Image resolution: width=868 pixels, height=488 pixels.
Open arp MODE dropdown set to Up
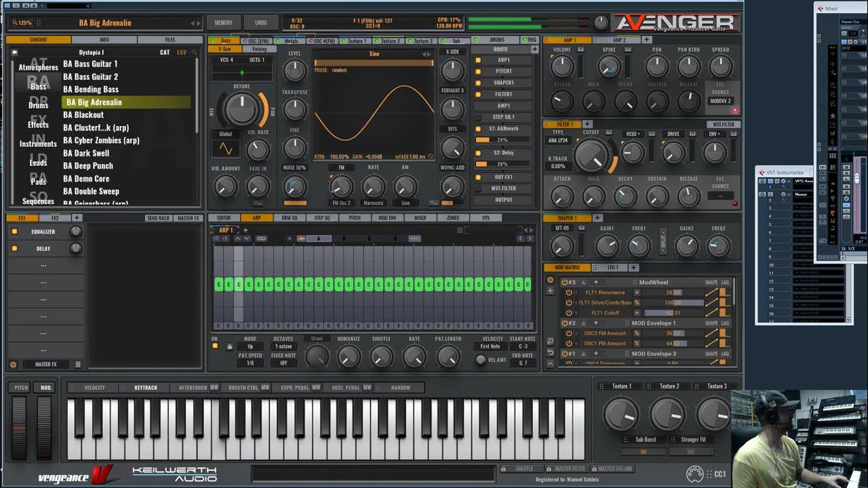click(250, 346)
